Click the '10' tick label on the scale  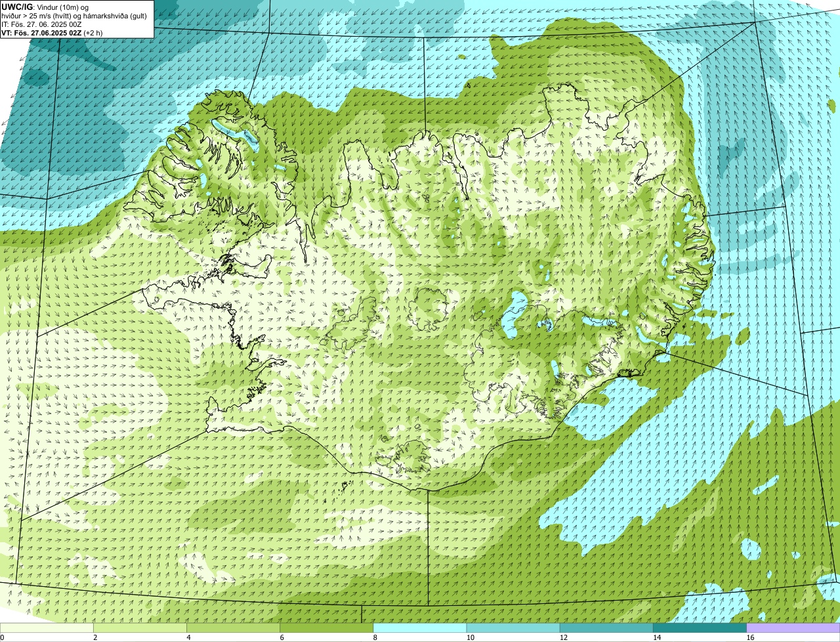click(x=470, y=637)
